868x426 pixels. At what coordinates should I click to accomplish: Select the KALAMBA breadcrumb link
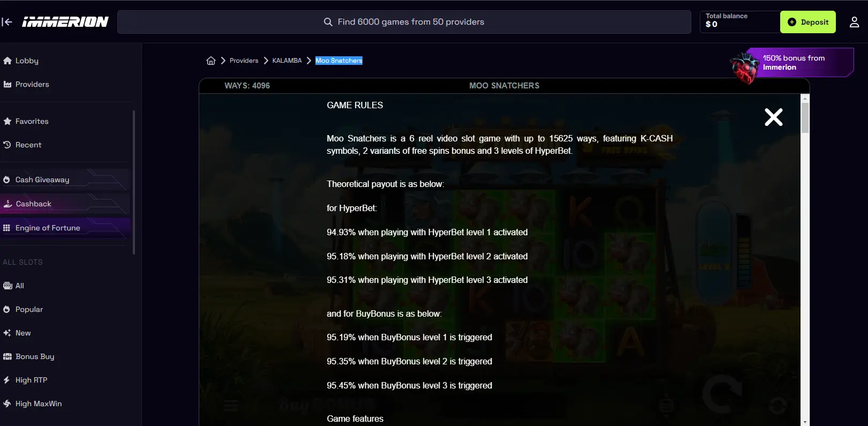coord(287,61)
